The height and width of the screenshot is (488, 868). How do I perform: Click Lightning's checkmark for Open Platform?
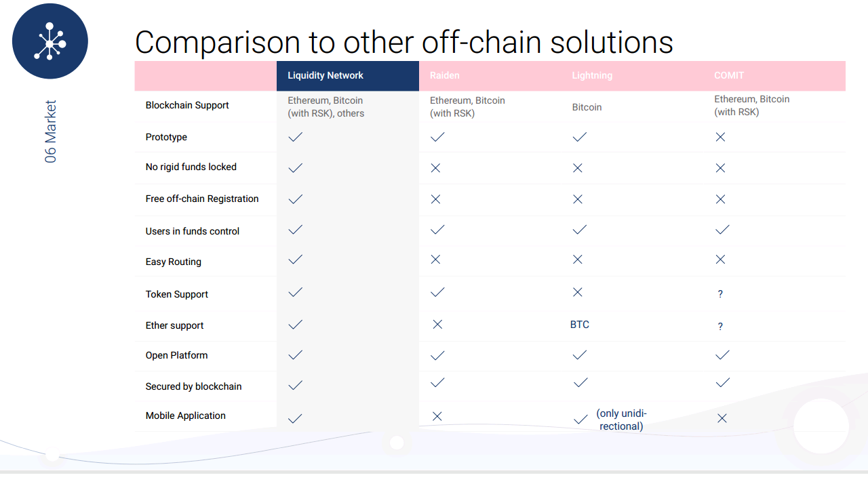(580, 355)
